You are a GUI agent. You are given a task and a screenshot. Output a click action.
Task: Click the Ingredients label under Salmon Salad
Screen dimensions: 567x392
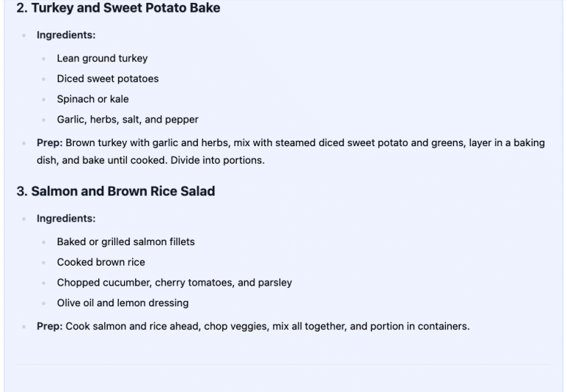(66, 219)
